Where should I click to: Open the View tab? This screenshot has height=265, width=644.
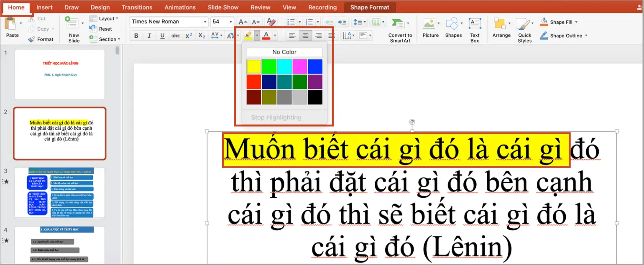pos(289,7)
